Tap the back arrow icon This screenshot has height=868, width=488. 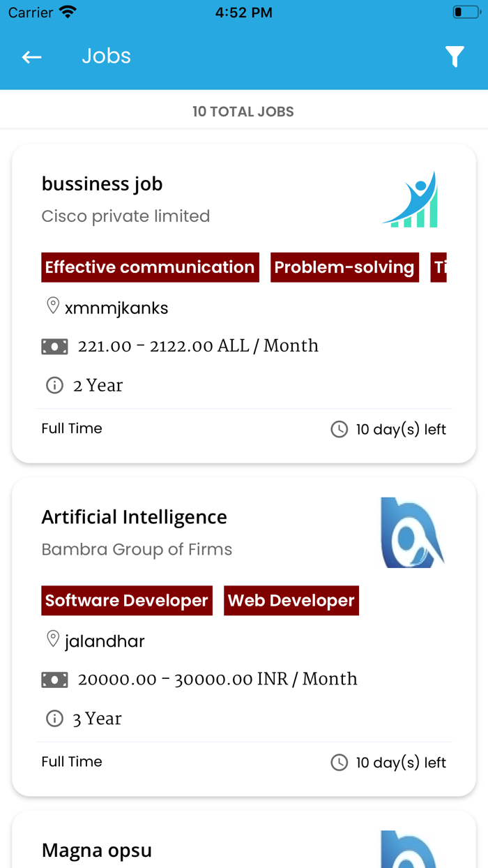pyautogui.click(x=32, y=57)
